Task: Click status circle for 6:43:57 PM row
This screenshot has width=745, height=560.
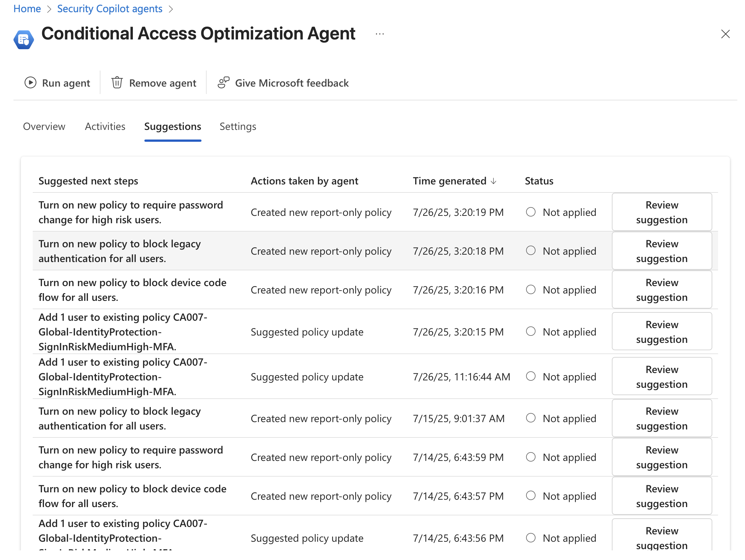Action: coord(531,496)
